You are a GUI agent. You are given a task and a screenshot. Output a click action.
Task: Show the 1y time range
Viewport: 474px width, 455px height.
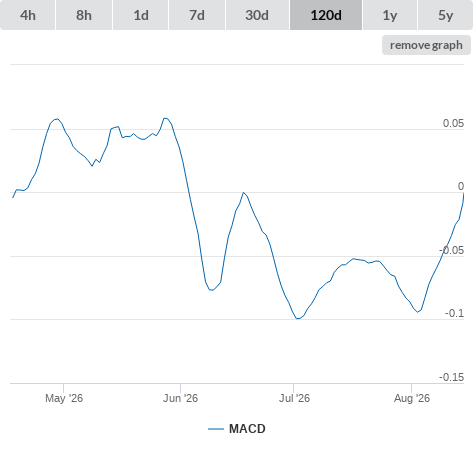click(x=390, y=15)
